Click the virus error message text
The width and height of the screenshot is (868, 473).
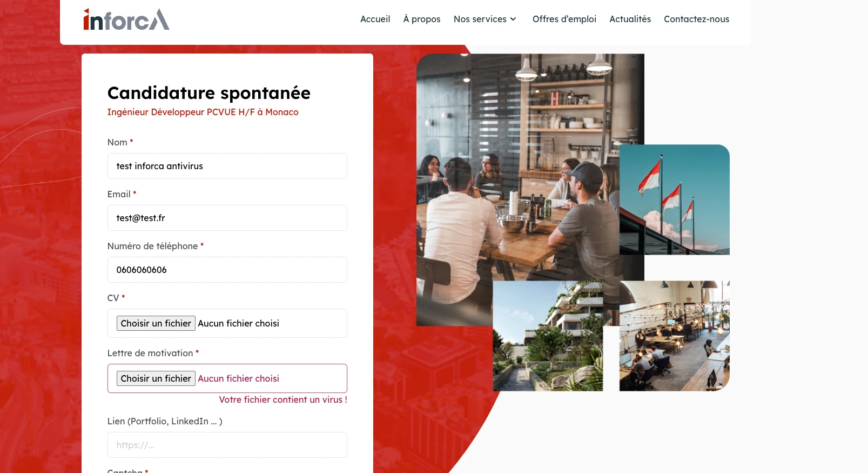click(x=282, y=399)
